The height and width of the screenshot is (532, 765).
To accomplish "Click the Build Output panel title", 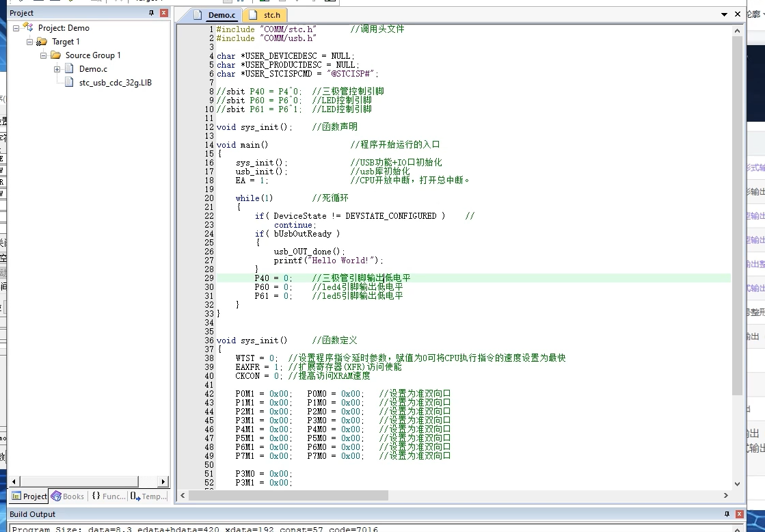I will tap(32, 514).
